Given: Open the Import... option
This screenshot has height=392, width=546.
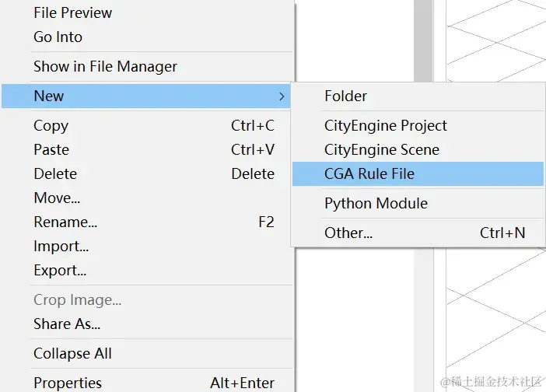Looking at the screenshot, I should point(61,247).
